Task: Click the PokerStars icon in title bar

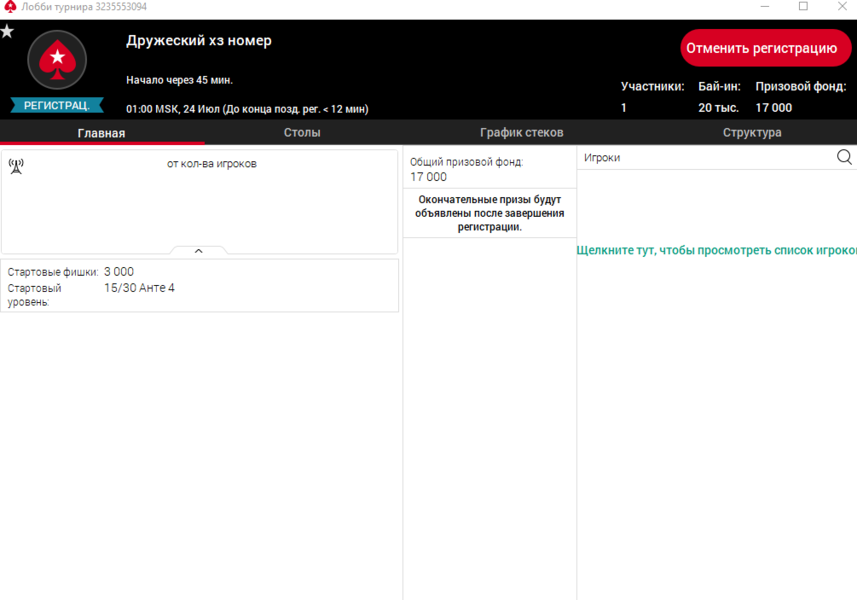Action: [x=10, y=7]
